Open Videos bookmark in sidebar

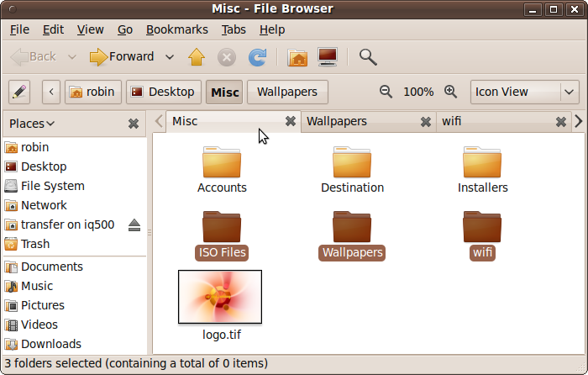(x=74, y=325)
